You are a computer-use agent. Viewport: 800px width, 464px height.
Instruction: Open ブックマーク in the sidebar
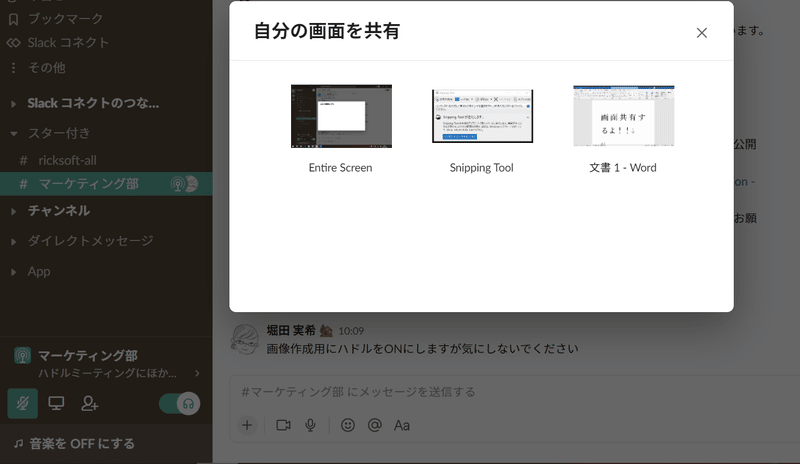point(65,18)
